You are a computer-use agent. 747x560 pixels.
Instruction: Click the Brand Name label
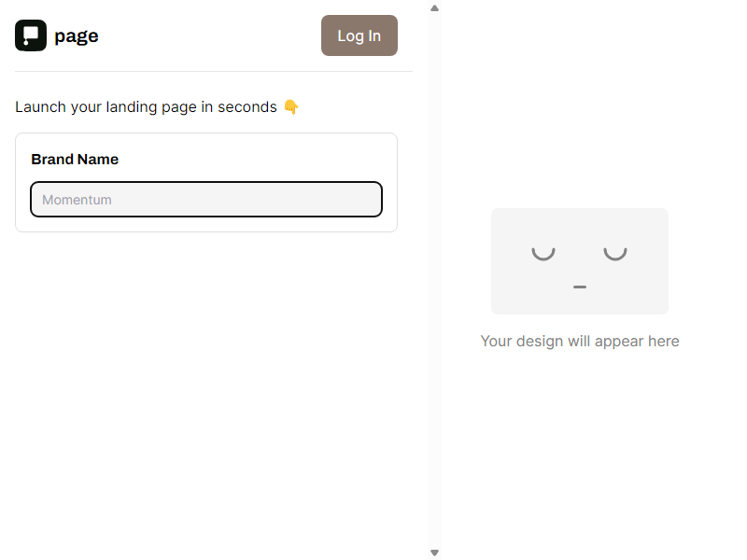[x=75, y=159]
